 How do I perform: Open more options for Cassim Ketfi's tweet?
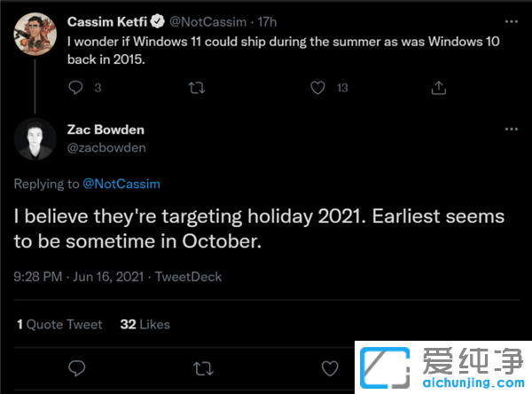[511, 19]
